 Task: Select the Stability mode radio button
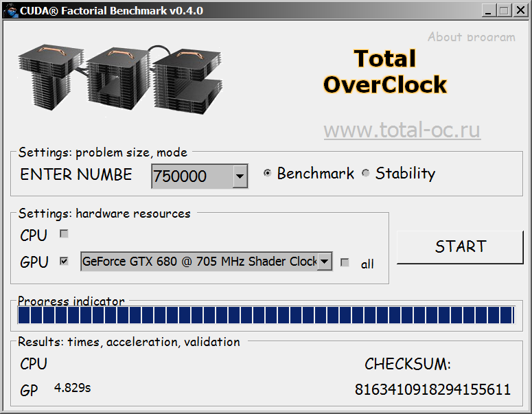click(x=366, y=174)
